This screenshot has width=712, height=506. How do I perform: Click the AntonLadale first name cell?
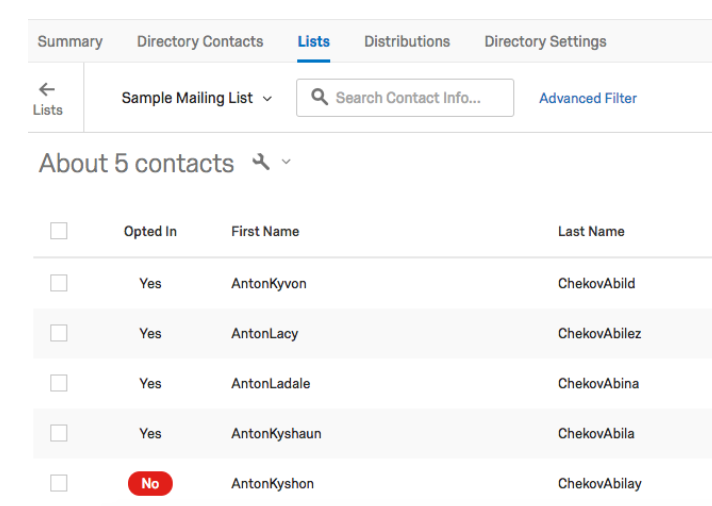[x=271, y=383]
